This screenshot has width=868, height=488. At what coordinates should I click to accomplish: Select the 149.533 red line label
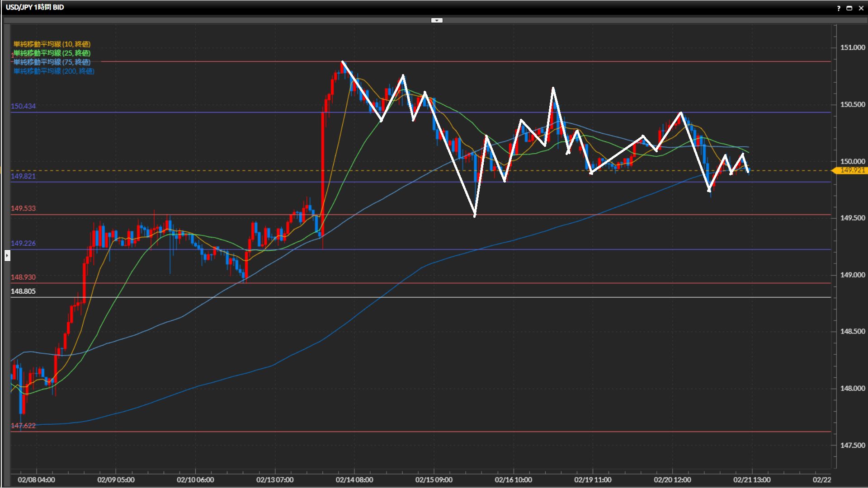23,208
